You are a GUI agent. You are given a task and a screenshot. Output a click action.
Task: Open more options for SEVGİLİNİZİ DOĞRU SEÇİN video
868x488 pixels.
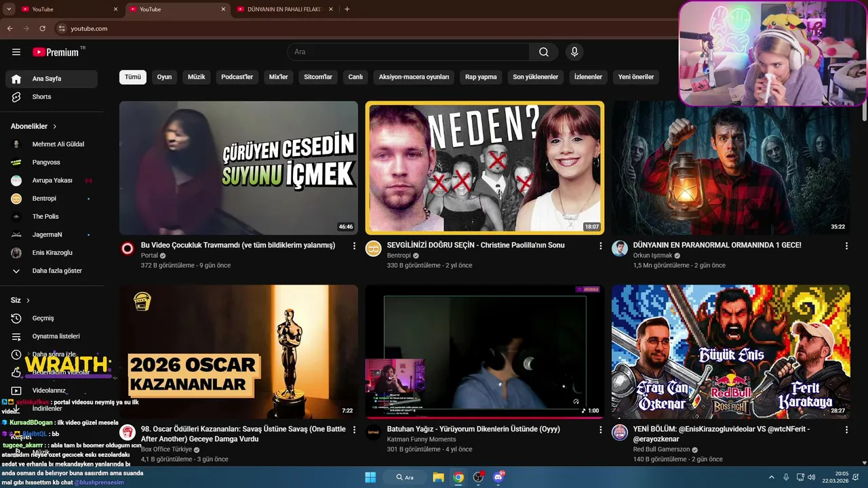coord(600,246)
